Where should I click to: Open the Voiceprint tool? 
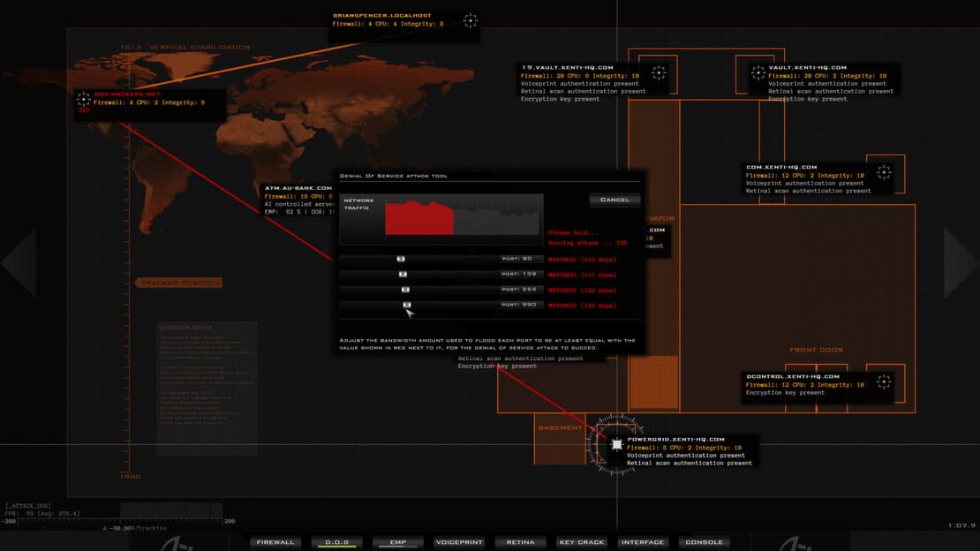coord(459,542)
